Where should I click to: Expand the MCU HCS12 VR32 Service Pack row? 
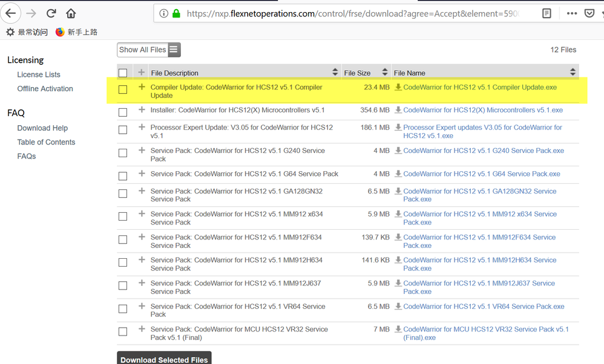coord(142,328)
